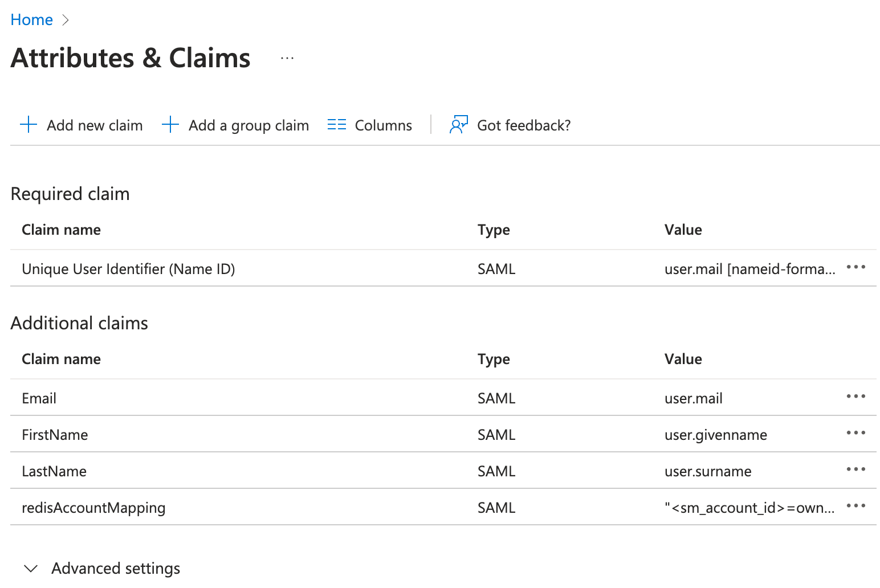
Task: Open more options for Unique User Identifier claim
Action: pyautogui.click(x=855, y=267)
